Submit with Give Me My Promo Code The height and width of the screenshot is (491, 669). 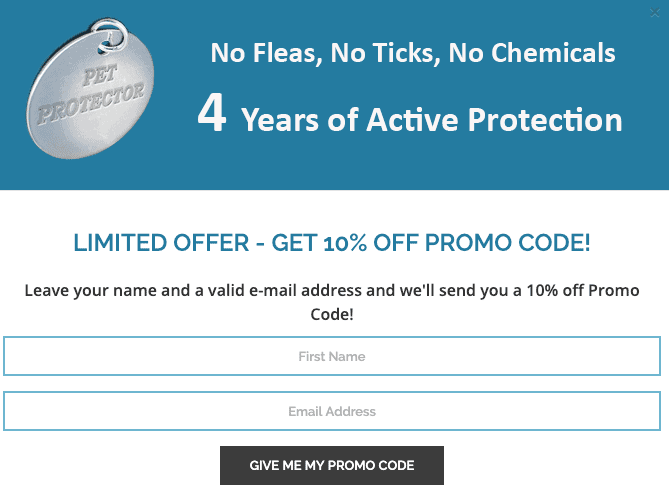click(332, 465)
